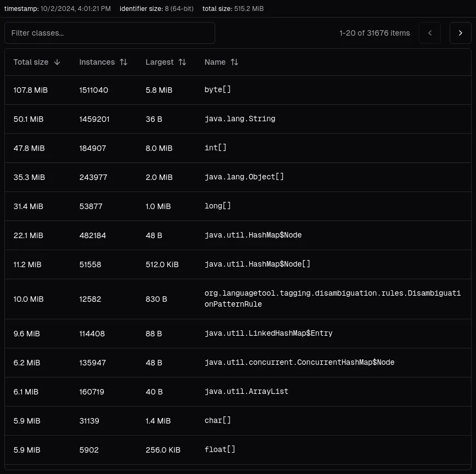The height and width of the screenshot is (474, 476).
Task: Open the java.lang.String class row
Action: [240, 119]
